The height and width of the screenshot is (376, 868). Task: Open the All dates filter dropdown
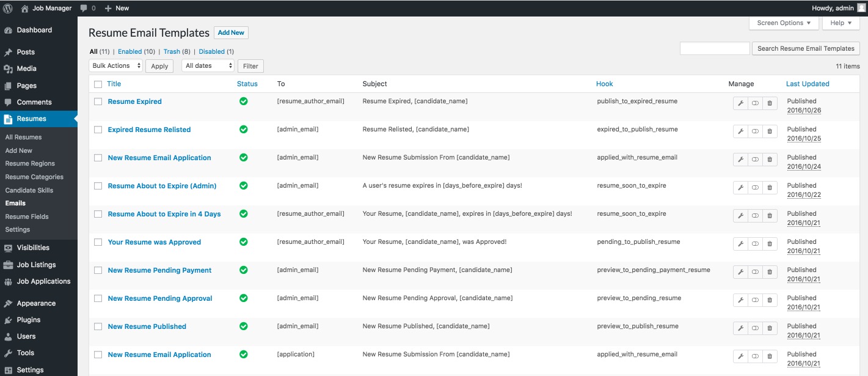[x=208, y=66]
